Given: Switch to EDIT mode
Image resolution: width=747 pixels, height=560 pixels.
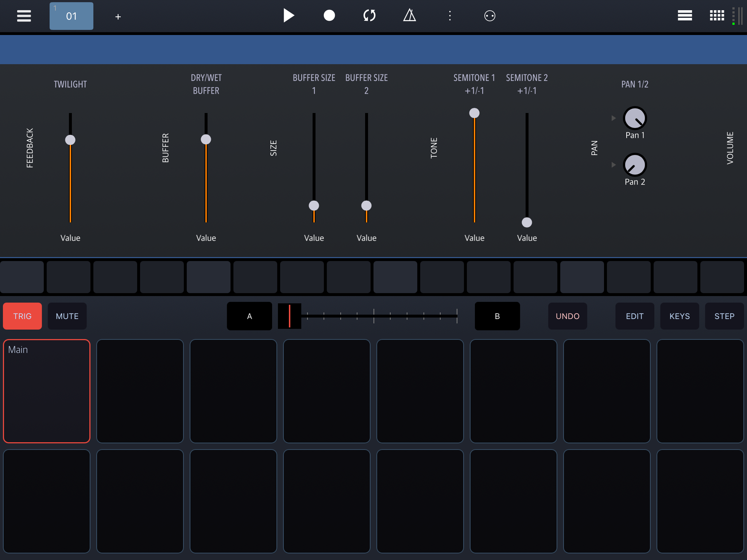Looking at the screenshot, I should pos(635,316).
